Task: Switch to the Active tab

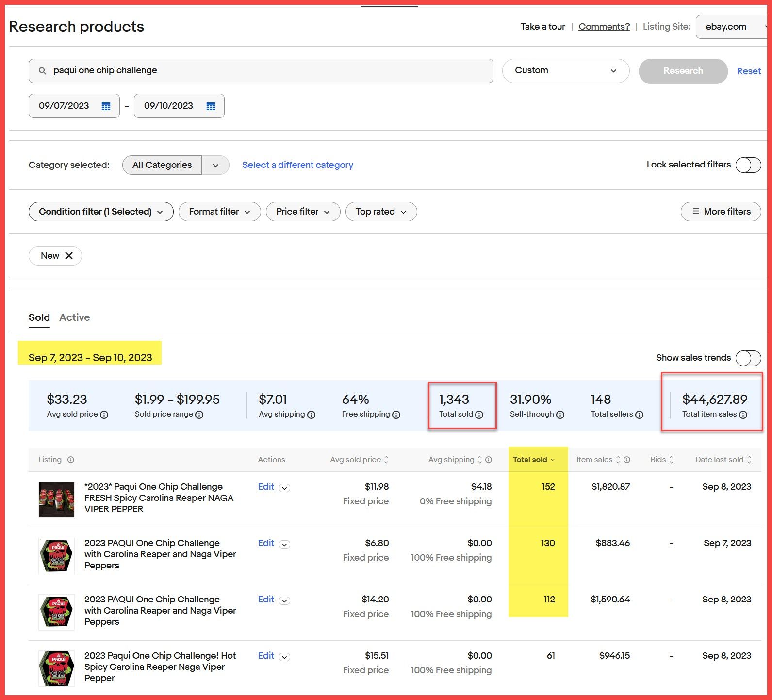Action: coord(75,317)
